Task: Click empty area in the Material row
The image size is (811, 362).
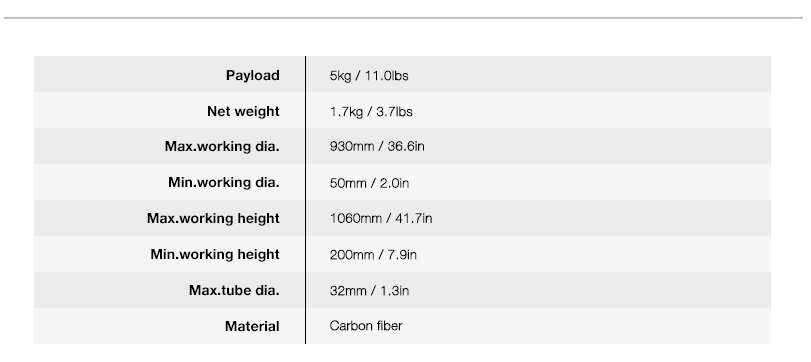Action: click(x=590, y=326)
